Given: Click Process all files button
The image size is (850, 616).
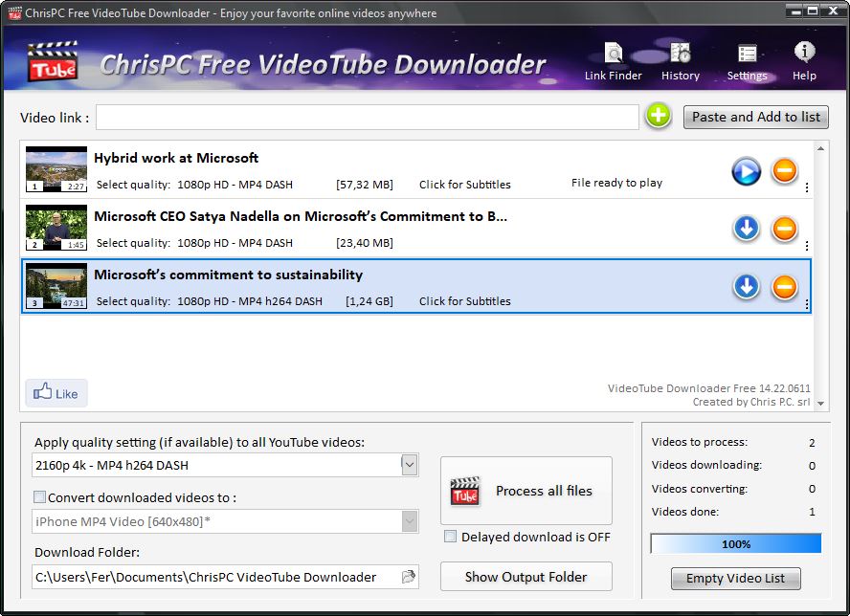Looking at the screenshot, I should [526, 491].
